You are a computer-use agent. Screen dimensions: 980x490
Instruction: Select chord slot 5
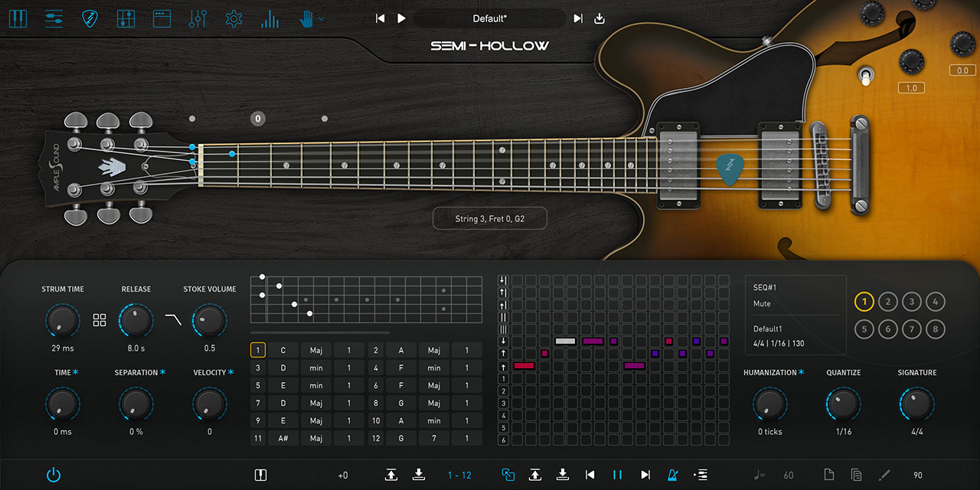click(258, 386)
